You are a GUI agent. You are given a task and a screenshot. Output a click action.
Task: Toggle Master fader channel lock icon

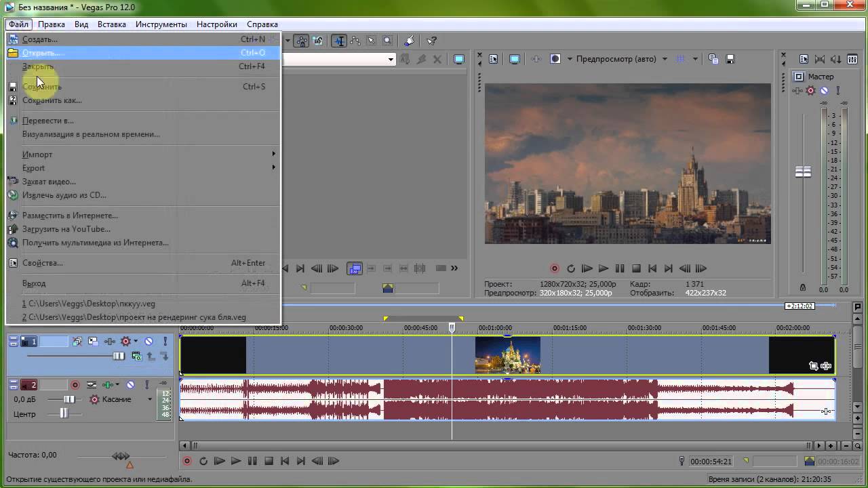803,288
